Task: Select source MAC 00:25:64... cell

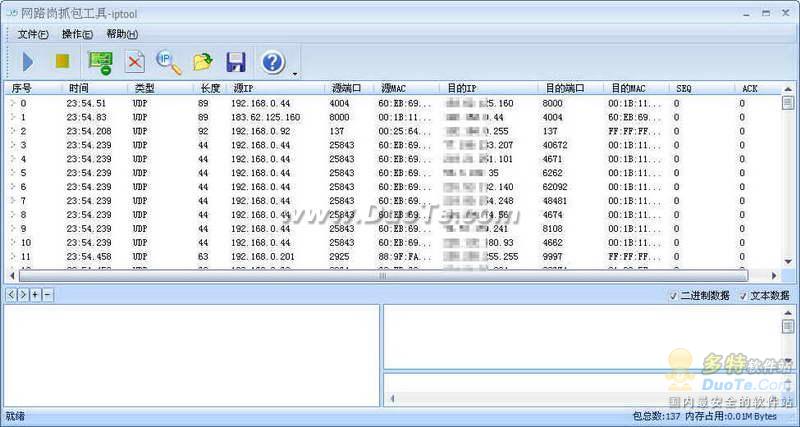Action: click(x=405, y=131)
